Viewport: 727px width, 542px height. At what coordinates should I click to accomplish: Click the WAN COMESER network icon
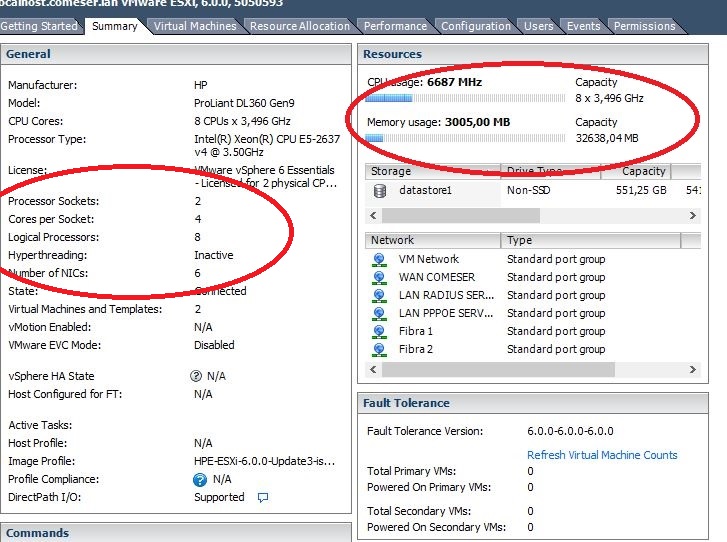point(379,278)
